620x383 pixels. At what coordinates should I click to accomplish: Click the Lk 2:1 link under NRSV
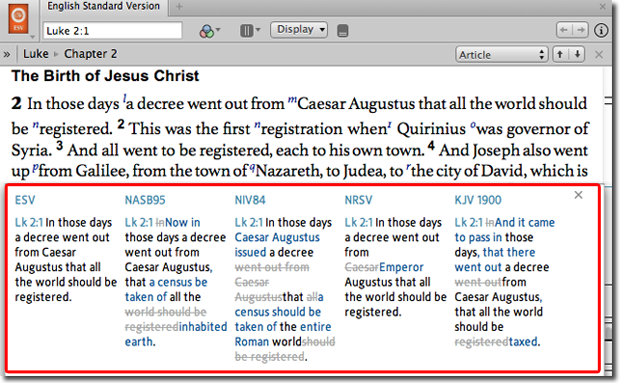click(359, 223)
